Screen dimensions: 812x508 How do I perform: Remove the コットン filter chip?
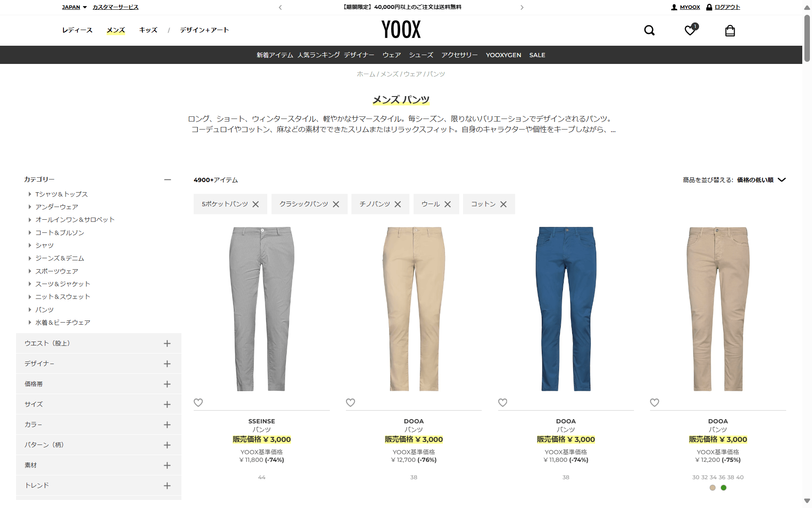pyautogui.click(x=503, y=204)
